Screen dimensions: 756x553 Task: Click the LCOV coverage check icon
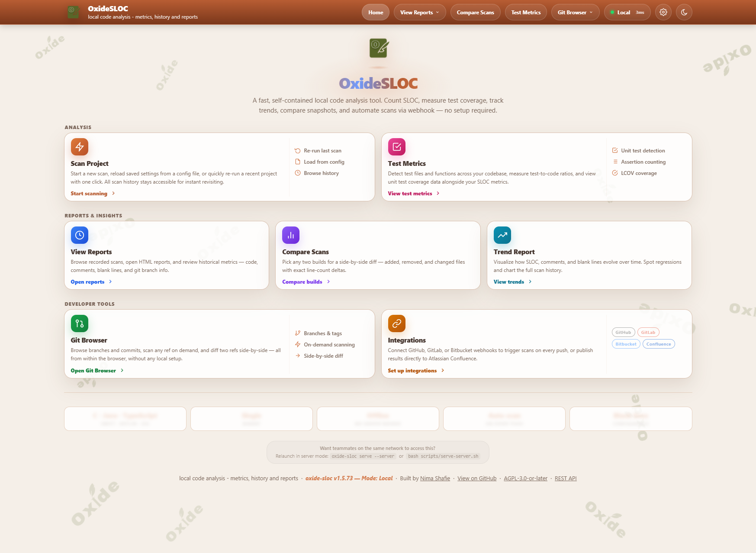click(615, 173)
